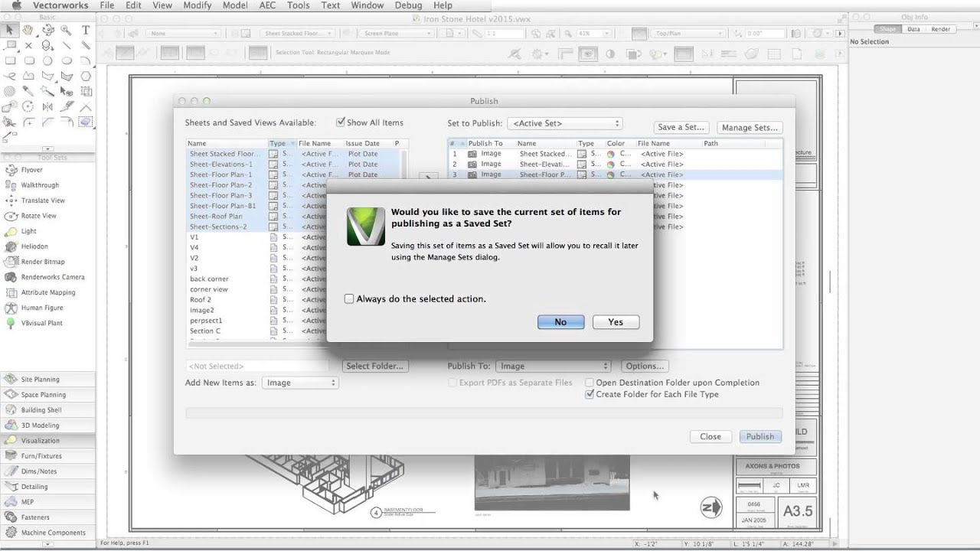Choose the Translate View tool
980x551 pixels.
43,201
